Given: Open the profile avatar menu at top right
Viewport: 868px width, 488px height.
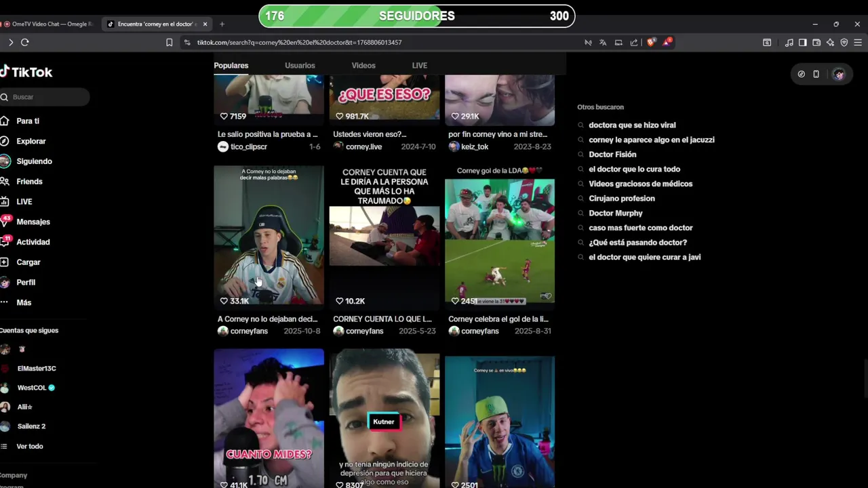Looking at the screenshot, I should (839, 75).
